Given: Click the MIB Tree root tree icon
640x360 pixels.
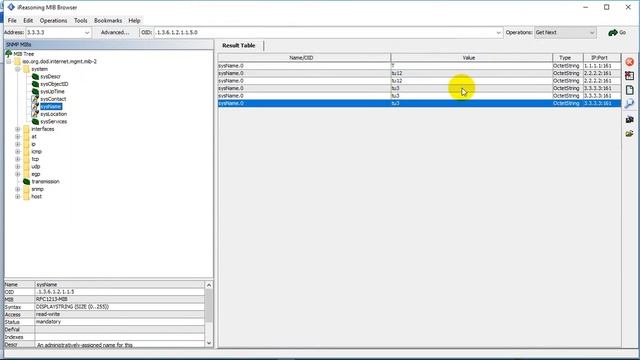Looking at the screenshot, I should 9,53.
